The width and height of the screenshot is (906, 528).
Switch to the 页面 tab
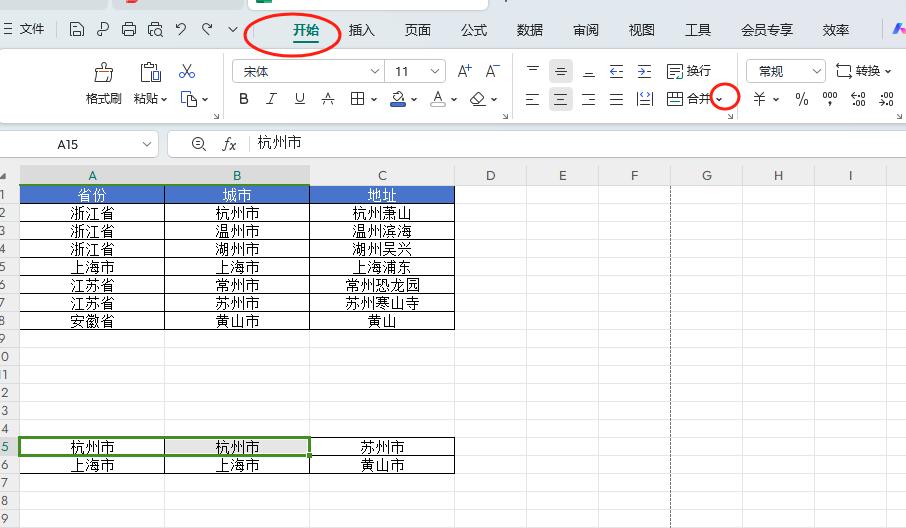coord(418,30)
